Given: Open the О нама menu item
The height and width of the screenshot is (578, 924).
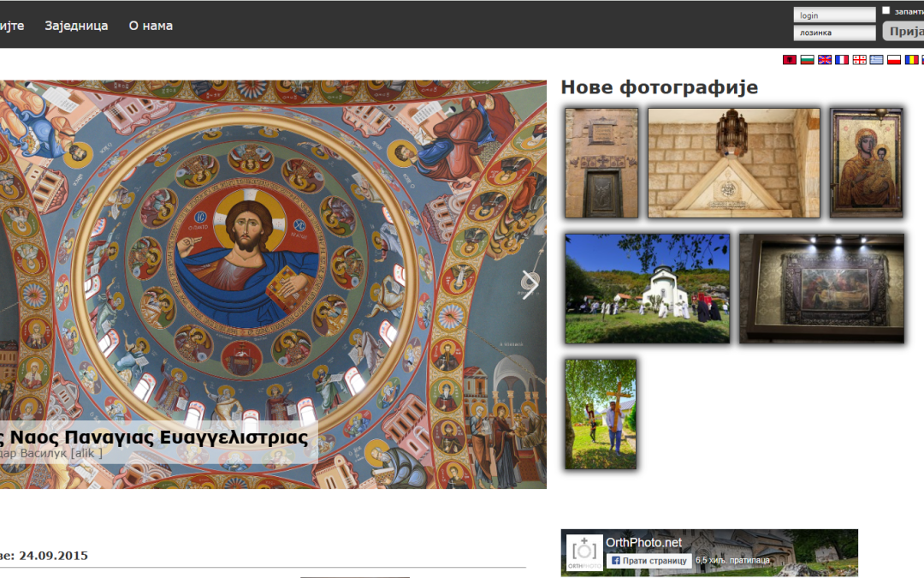Looking at the screenshot, I should [151, 26].
